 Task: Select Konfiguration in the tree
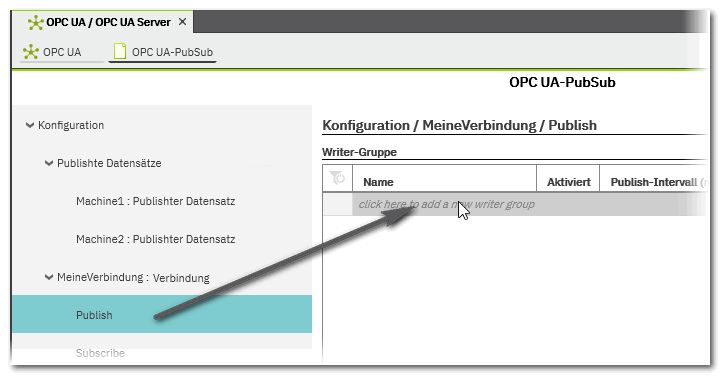pos(71,125)
